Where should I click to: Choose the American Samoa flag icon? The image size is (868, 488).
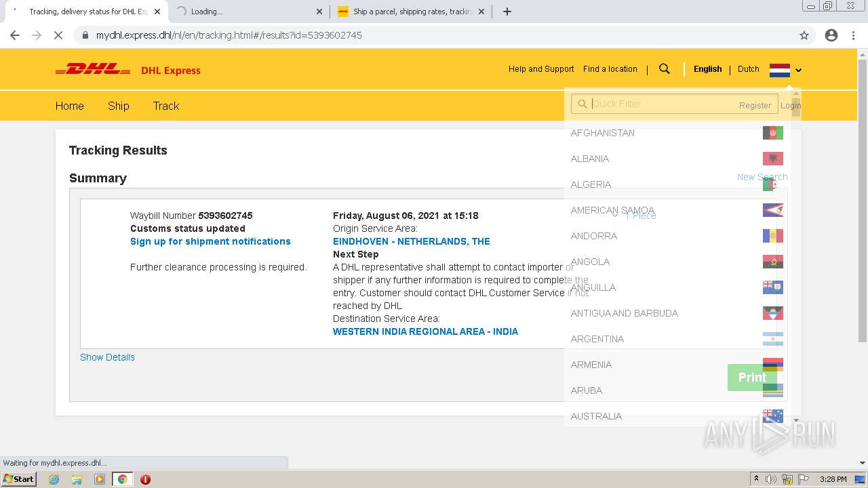pyautogui.click(x=773, y=210)
